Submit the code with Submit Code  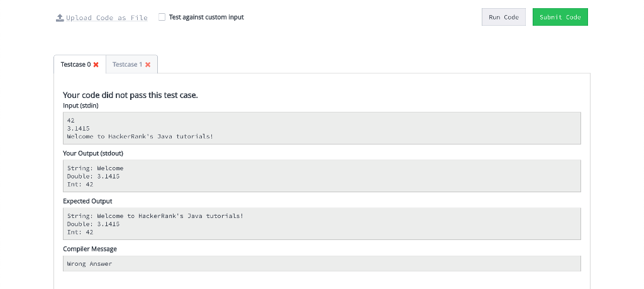(560, 17)
